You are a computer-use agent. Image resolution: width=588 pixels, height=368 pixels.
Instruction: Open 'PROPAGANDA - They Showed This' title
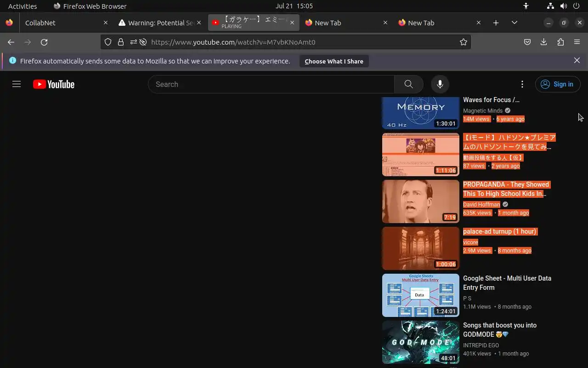click(x=506, y=189)
